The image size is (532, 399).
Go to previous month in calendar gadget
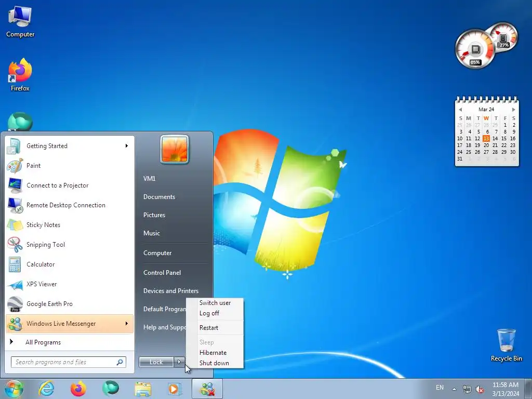(x=460, y=110)
